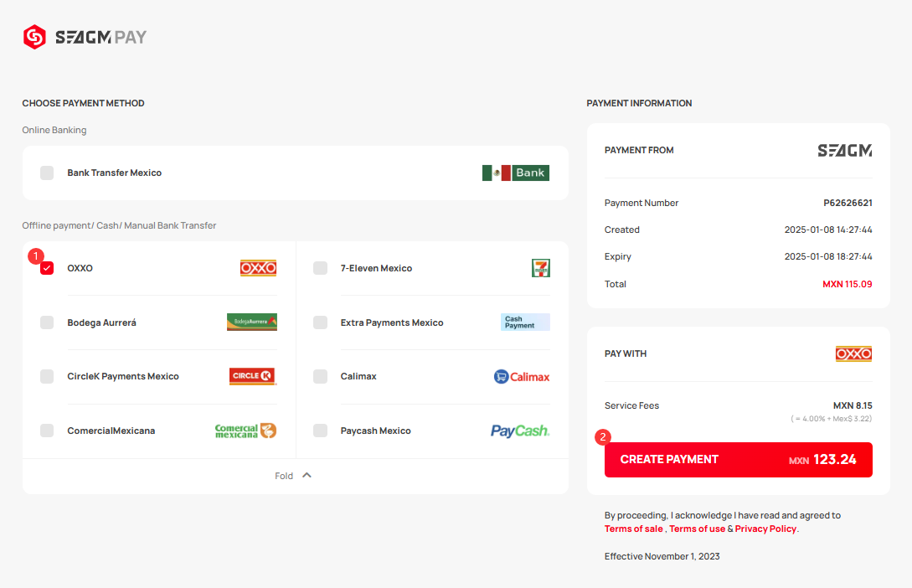The height and width of the screenshot is (588, 912).
Task: Click the Fold text label
Action: click(x=284, y=476)
